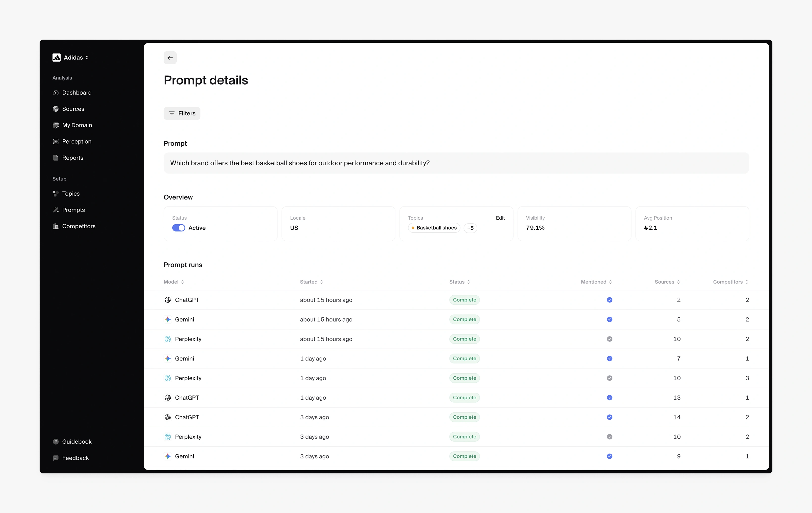This screenshot has width=812, height=513.
Task: Sort runs by Mentioned column
Action: click(596, 282)
